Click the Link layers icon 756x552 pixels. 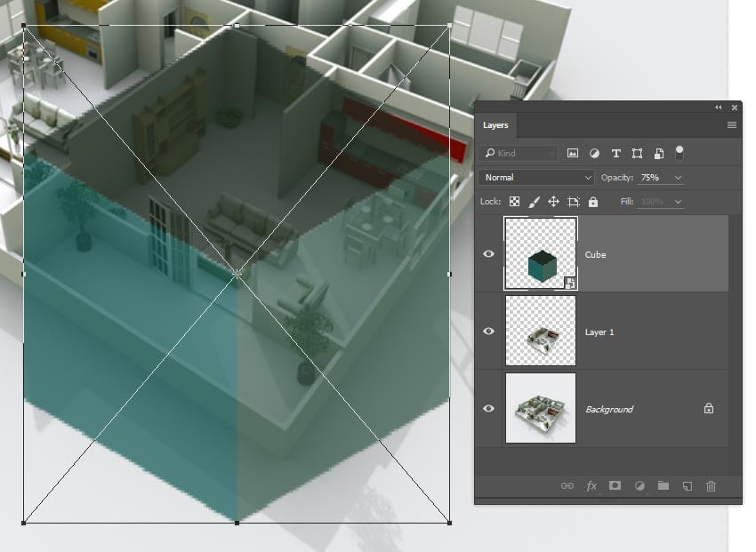coord(567,485)
